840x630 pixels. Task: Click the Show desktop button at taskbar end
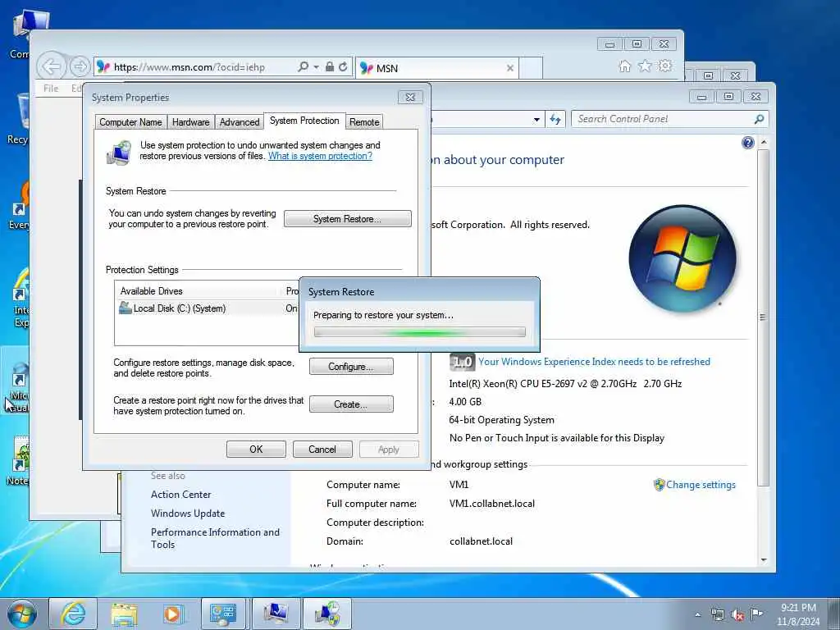coord(834,614)
